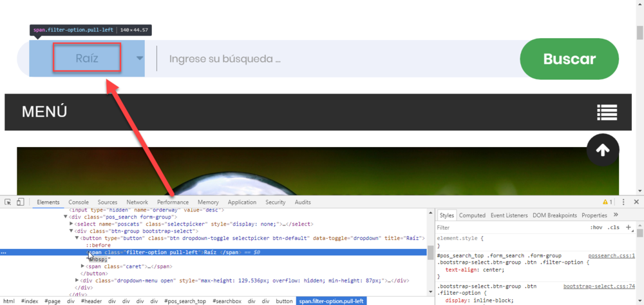Open the Application tab

tap(242, 202)
